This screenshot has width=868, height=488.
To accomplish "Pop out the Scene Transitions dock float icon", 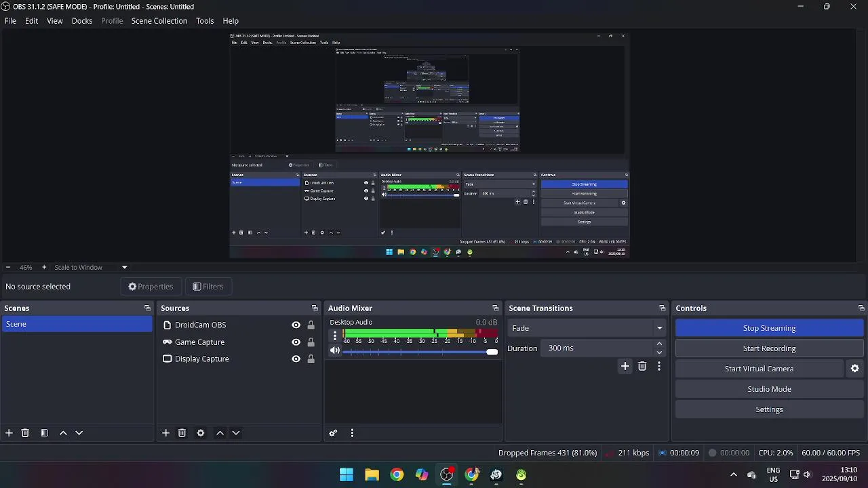I will tap(663, 308).
